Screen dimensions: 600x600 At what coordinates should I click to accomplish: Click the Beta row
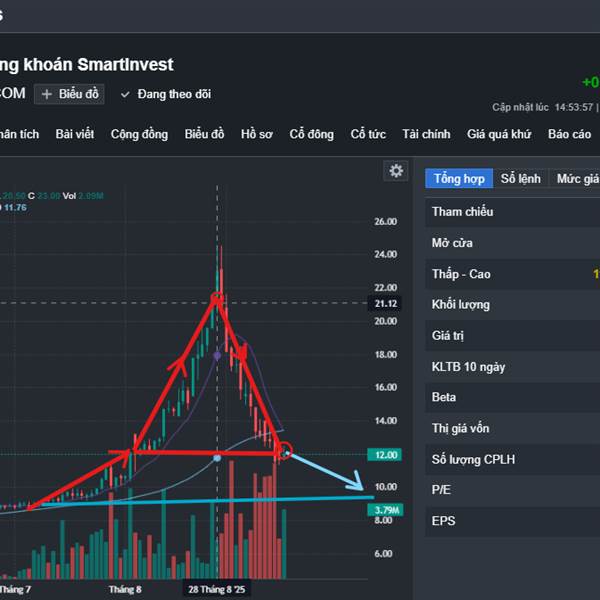(x=512, y=397)
